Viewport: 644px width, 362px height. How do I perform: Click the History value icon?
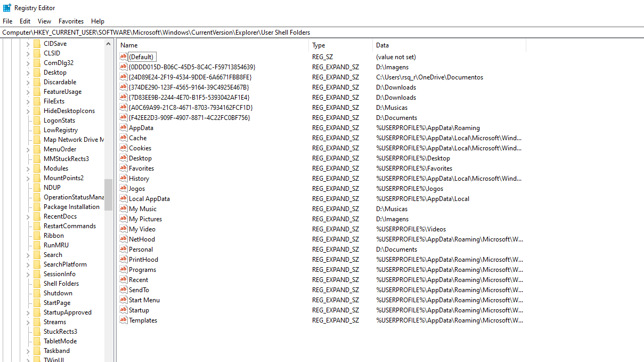[x=124, y=178]
